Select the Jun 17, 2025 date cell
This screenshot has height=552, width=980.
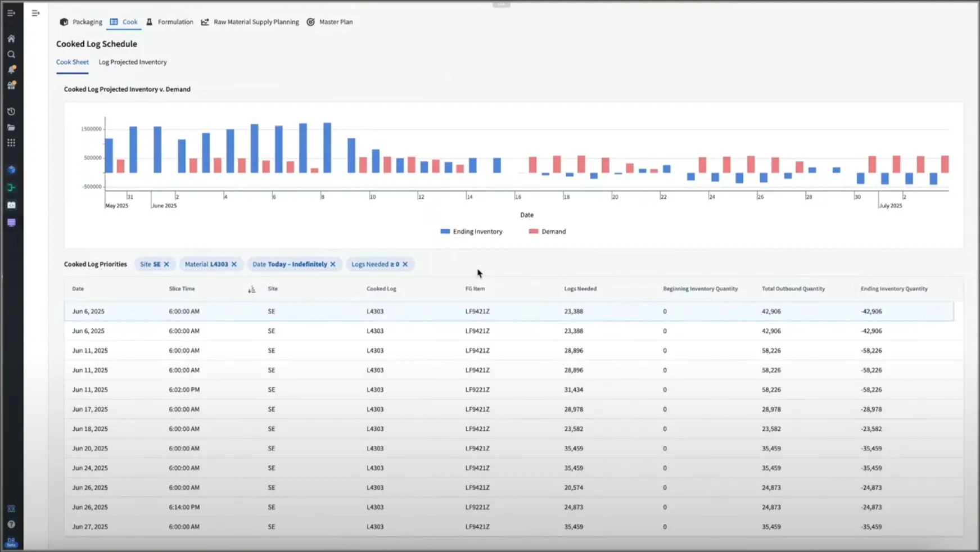point(89,409)
